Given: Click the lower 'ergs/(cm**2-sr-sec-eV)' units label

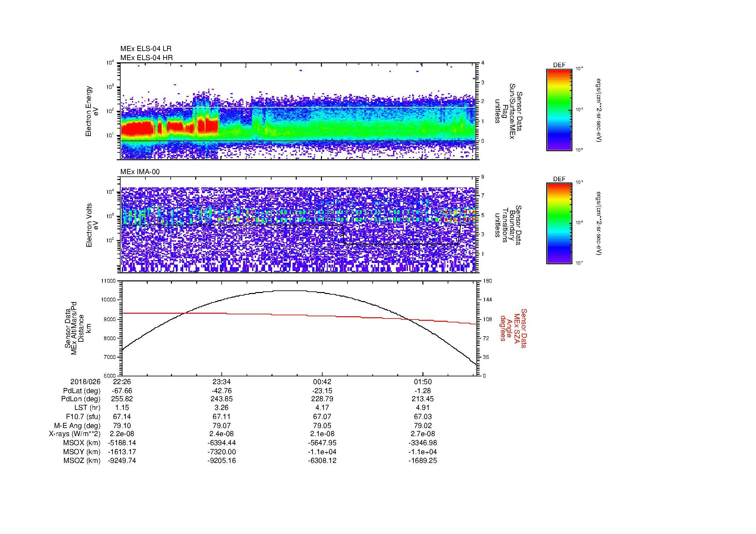Looking at the screenshot, I should tap(599, 224).
